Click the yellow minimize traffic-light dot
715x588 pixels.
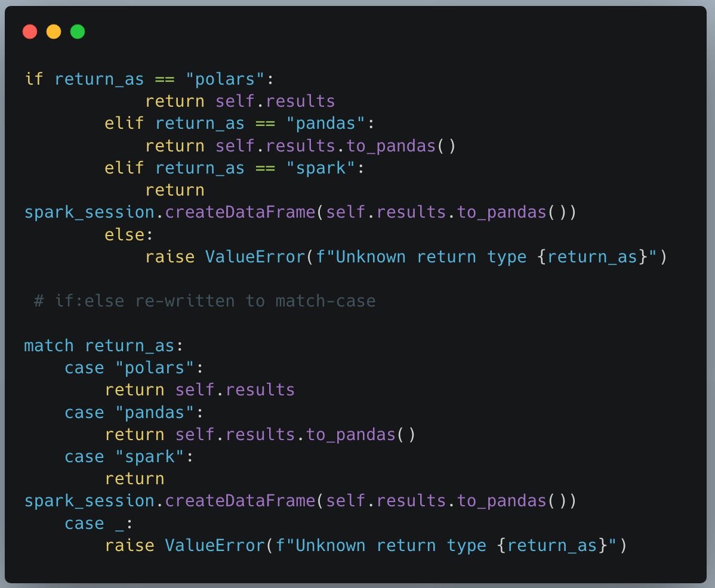click(x=53, y=31)
